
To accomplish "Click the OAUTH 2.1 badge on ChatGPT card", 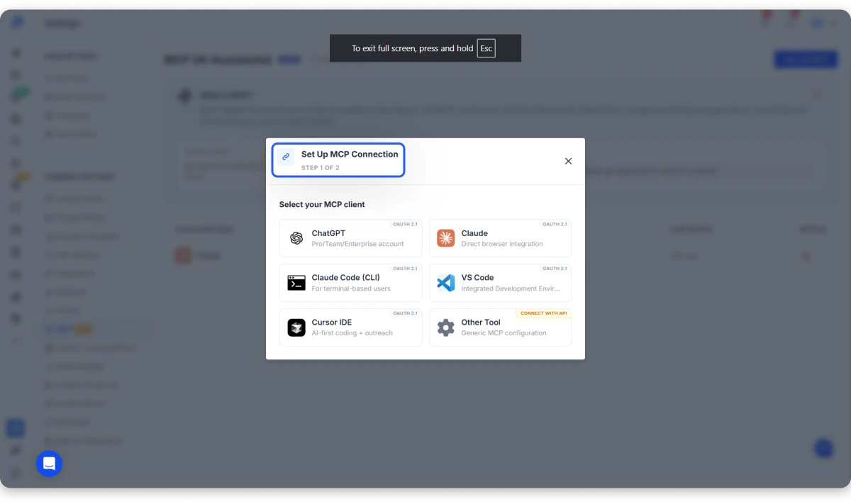I will point(406,224).
